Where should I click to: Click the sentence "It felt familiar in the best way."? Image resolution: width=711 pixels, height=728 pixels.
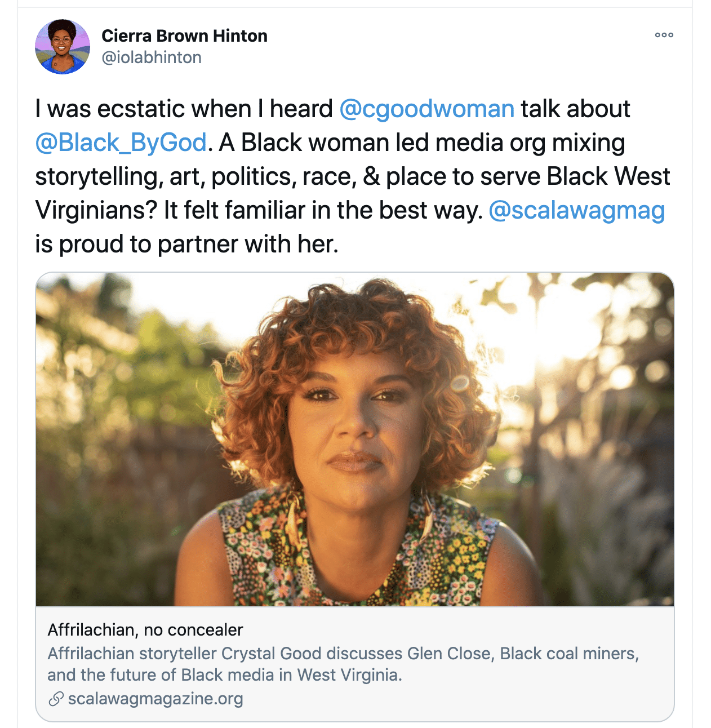tap(323, 210)
